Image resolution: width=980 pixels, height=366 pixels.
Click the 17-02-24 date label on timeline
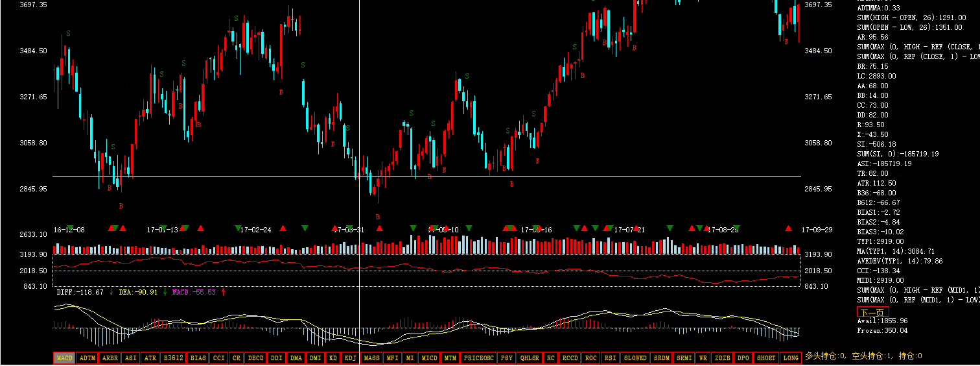point(255,230)
